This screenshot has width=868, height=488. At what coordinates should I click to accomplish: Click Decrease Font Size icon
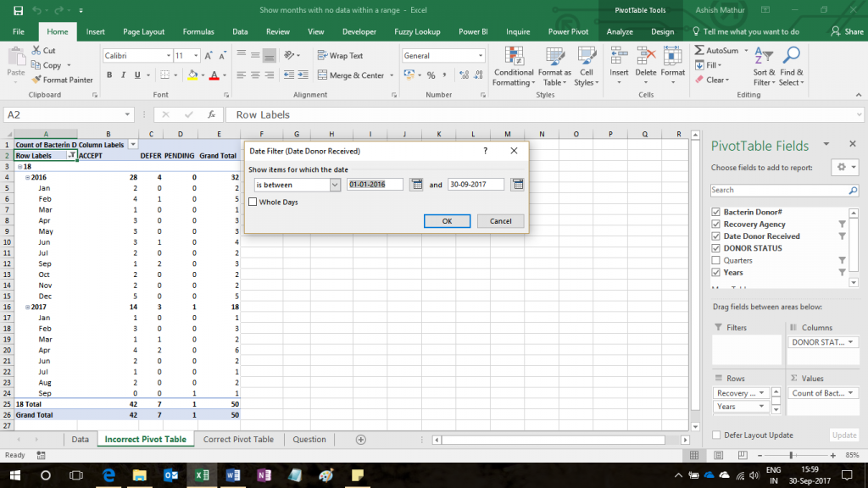223,56
